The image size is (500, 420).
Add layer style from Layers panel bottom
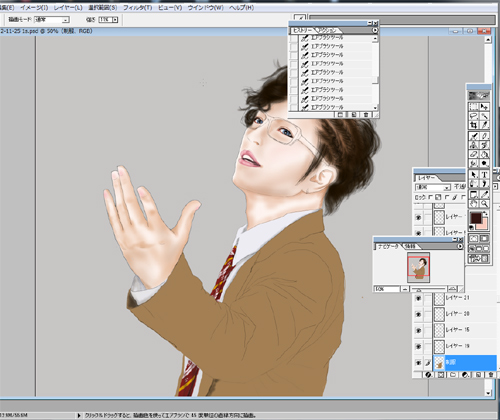coord(429,375)
